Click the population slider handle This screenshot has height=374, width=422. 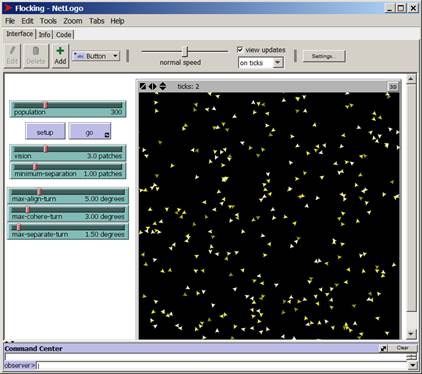tap(46, 105)
